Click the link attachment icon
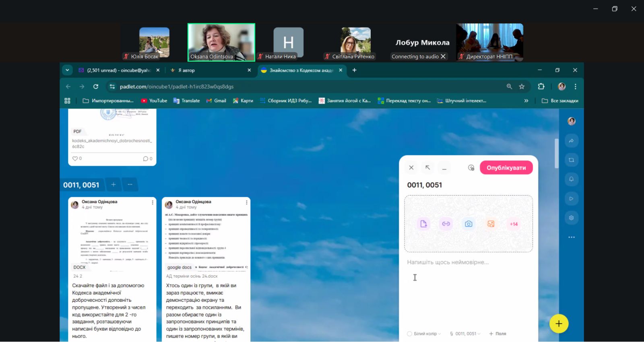The height and width of the screenshot is (342, 644). click(446, 224)
